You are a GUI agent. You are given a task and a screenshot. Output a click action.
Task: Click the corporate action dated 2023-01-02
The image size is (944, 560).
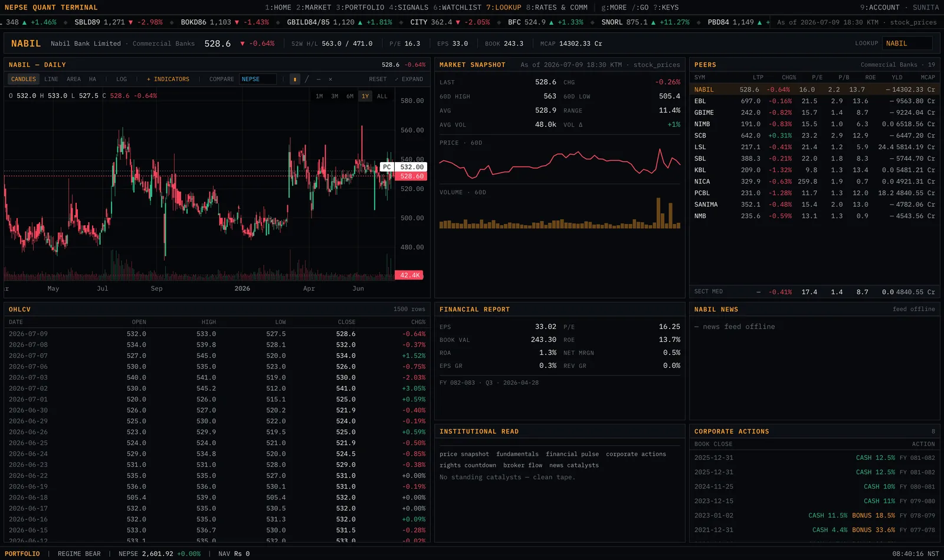click(x=814, y=516)
